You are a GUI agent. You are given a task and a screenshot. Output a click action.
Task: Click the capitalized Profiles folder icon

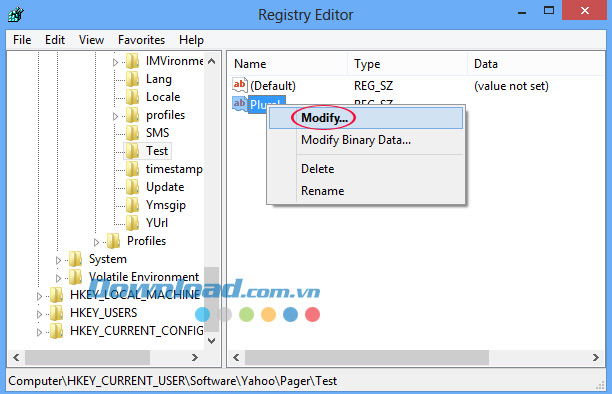(114, 241)
